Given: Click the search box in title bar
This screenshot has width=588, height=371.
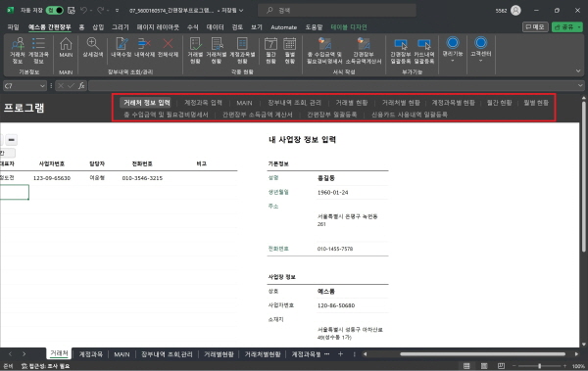Looking at the screenshot, I should coord(337,11).
